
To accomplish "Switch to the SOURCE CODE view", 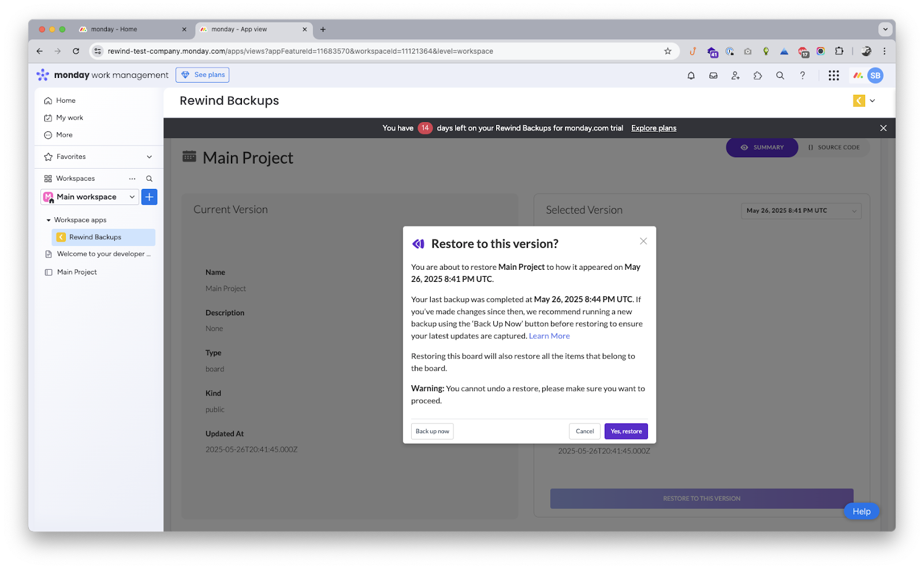I will pyautogui.click(x=834, y=147).
